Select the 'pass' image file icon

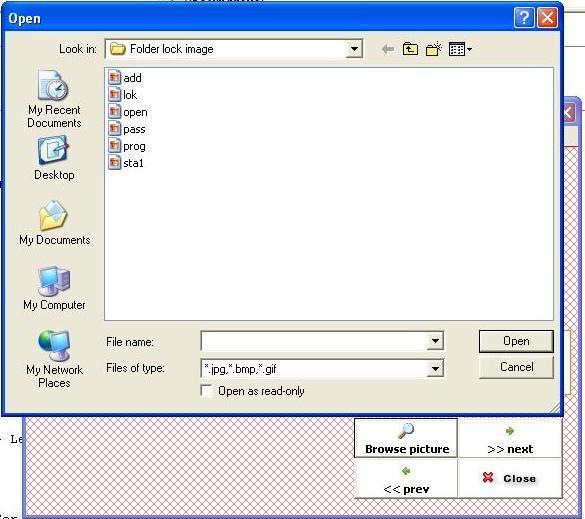[x=115, y=129]
